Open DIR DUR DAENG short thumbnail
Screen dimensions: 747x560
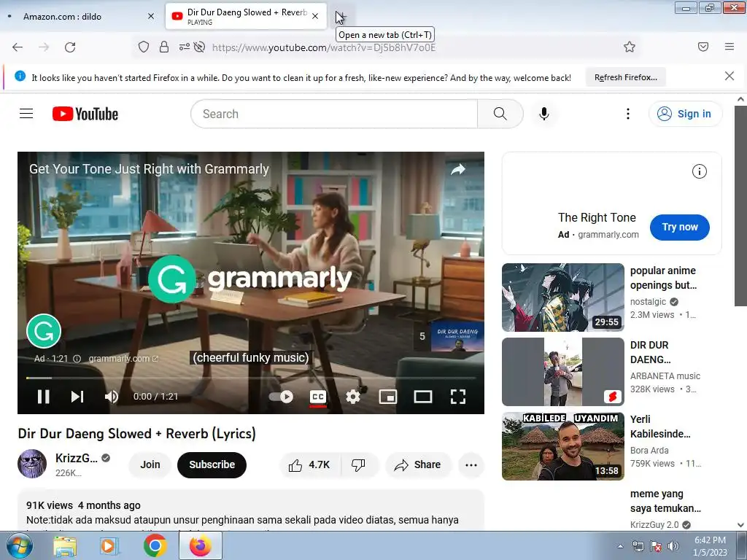point(563,371)
